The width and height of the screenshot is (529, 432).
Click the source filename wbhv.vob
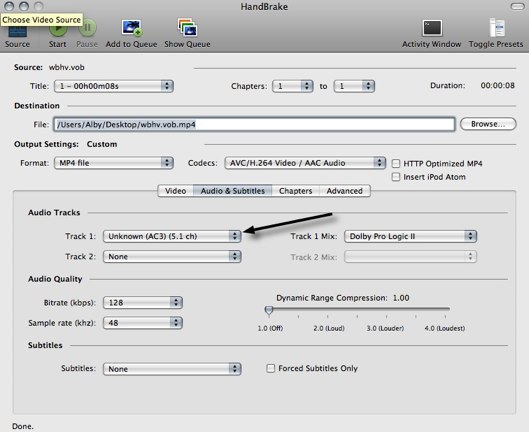coord(66,67)
